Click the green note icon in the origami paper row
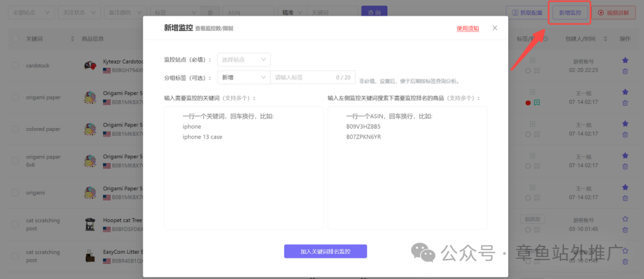Image resolution: width=644 pixels, height=279 pixels. tap(537, 102)
